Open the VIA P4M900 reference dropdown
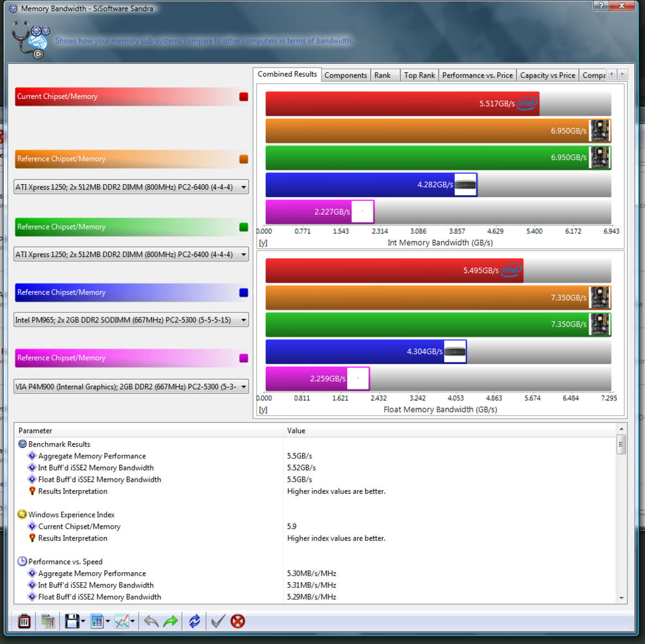Viewport: 645px width, 644px height. pyautogui.click(x=131, y=386)
